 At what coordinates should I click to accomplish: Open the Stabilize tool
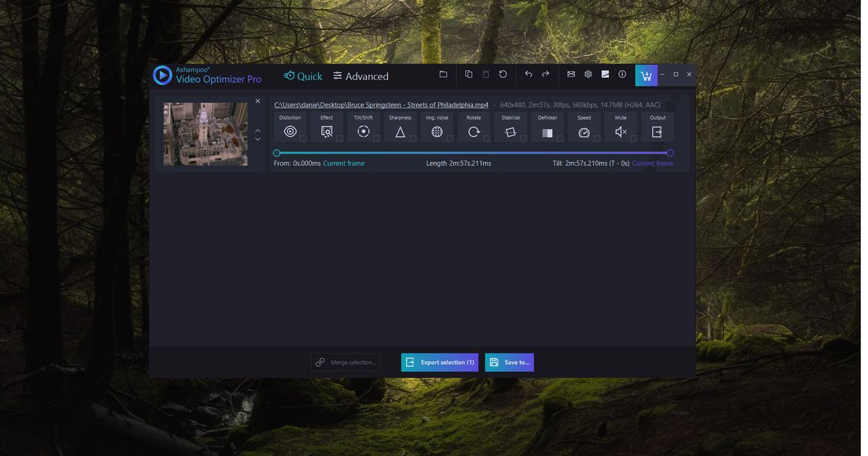[510, 131]
